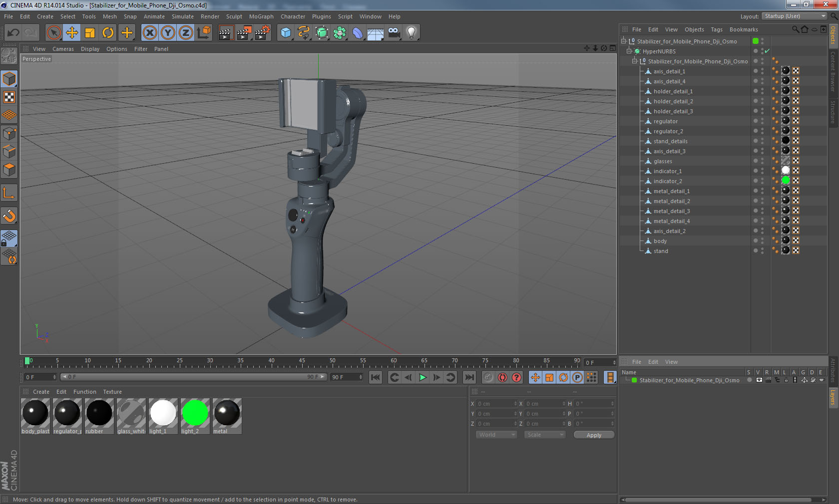839x504 pixels.
Task: Collapse the top Stabilizer_for_Mobile_Phone_Dji_Osmo root node
Action: [x=624, y=41]
